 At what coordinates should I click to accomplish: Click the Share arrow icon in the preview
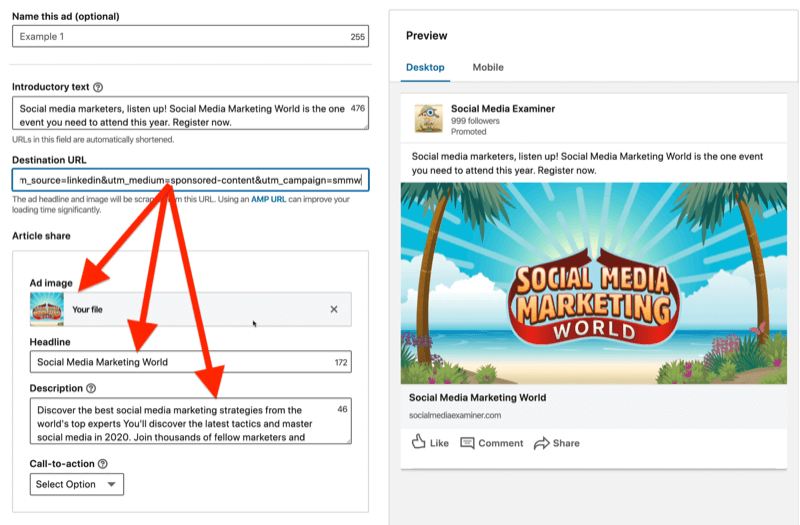[541, 443]
